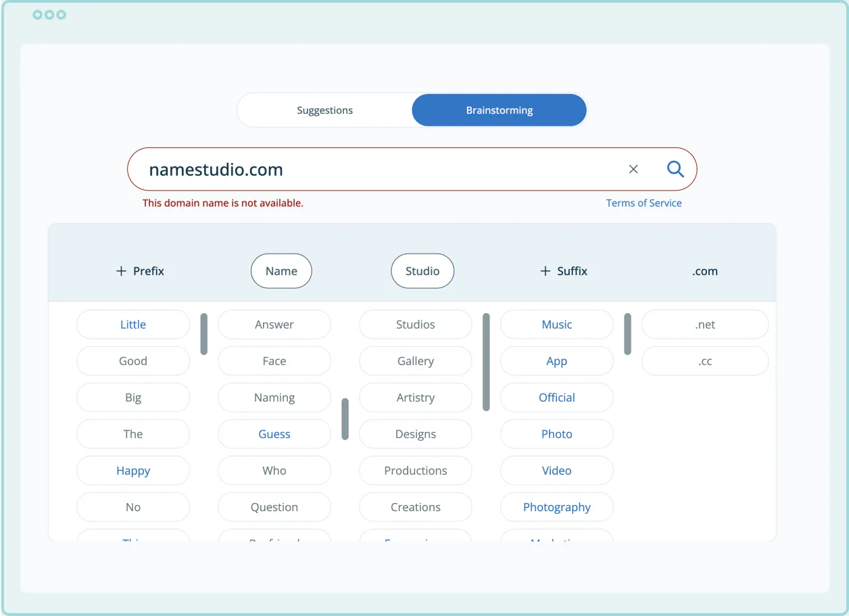Click the plus icon next to Suffix
The width and height of the screenshot is (849, 616).
click(x=545, y=270)
